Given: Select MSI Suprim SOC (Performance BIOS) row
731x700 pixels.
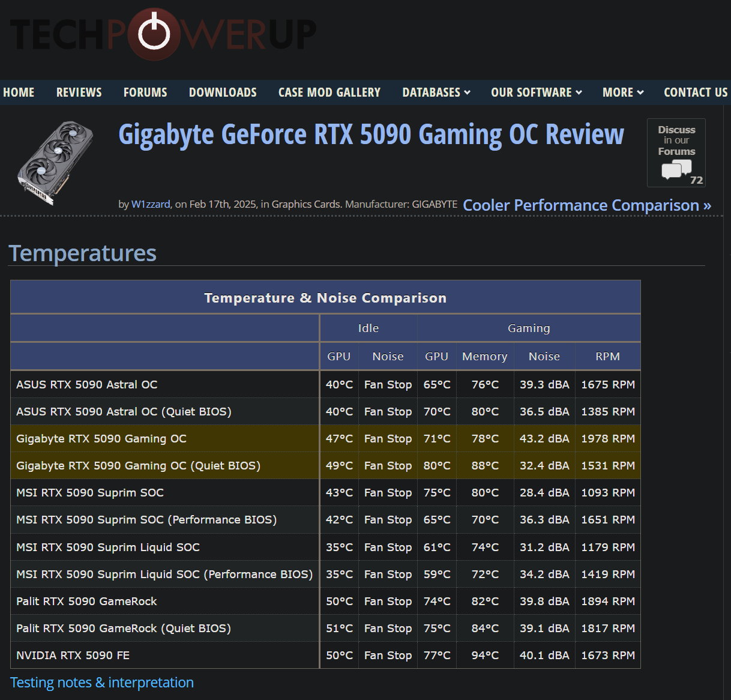Looking at the screenshot, I should click(x=325, y=519).
